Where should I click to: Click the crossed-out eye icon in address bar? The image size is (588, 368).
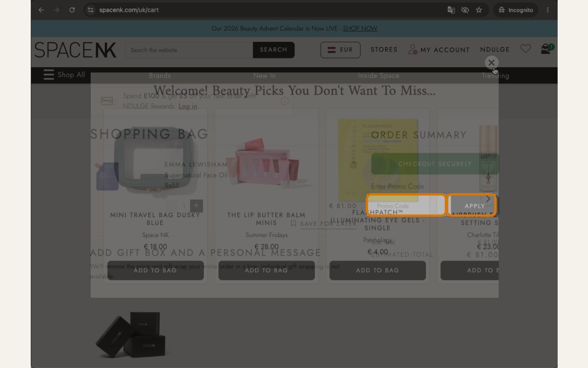[x=465, y=10]
